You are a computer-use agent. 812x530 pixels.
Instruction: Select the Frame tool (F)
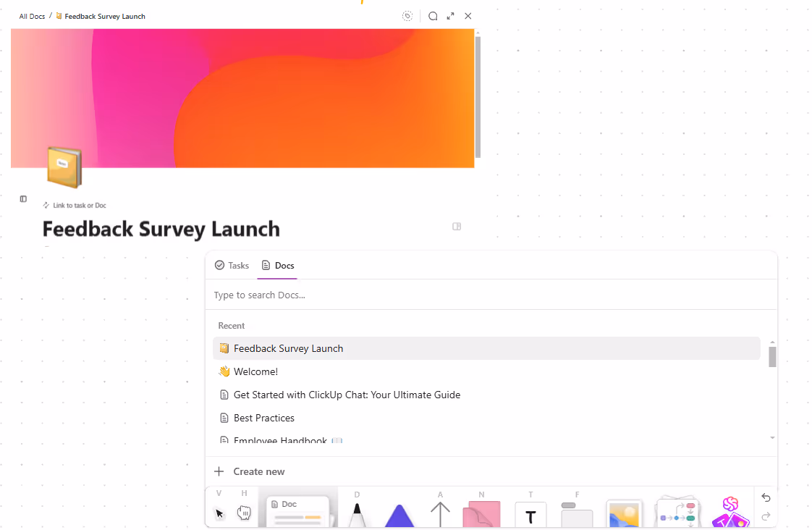coord(576,517)
